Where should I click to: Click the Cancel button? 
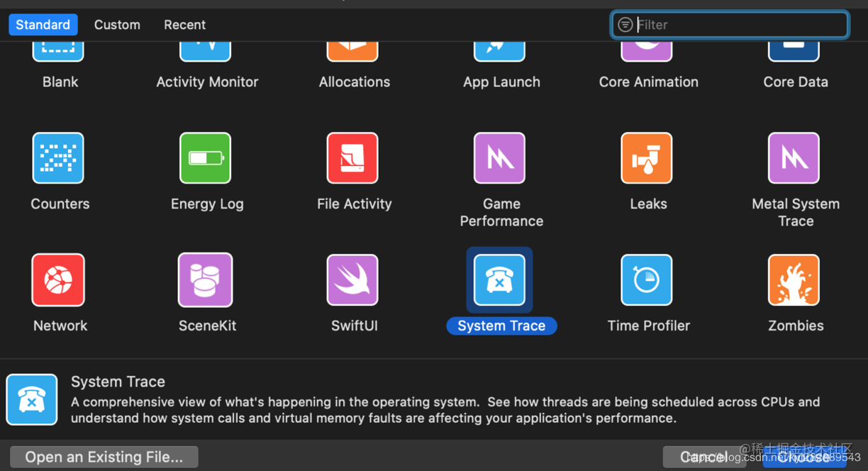click(704, 458)
